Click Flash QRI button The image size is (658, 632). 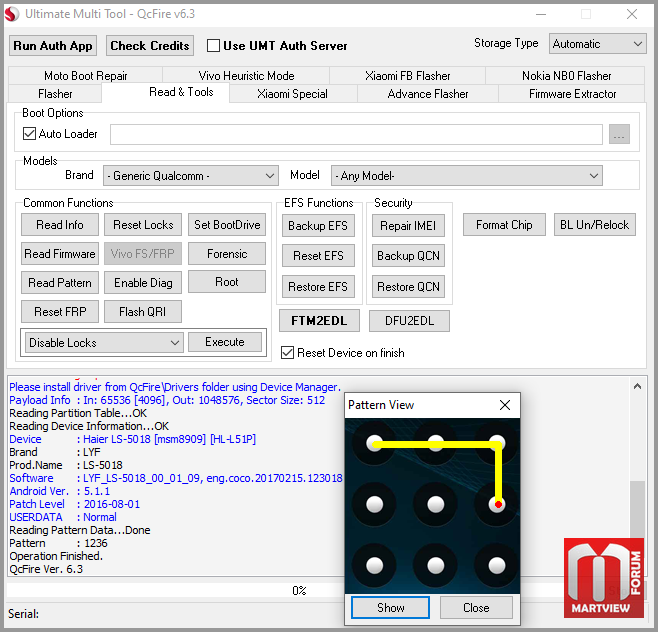(143, 312)
